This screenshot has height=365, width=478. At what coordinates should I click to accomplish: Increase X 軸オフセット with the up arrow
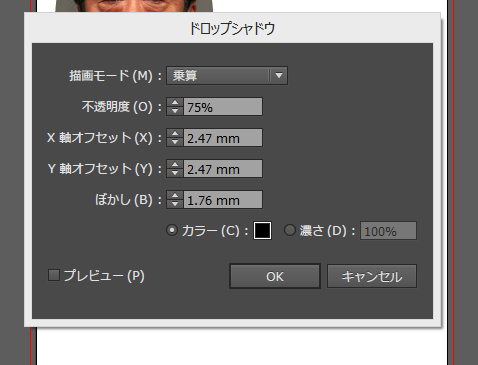pos(175,133)
